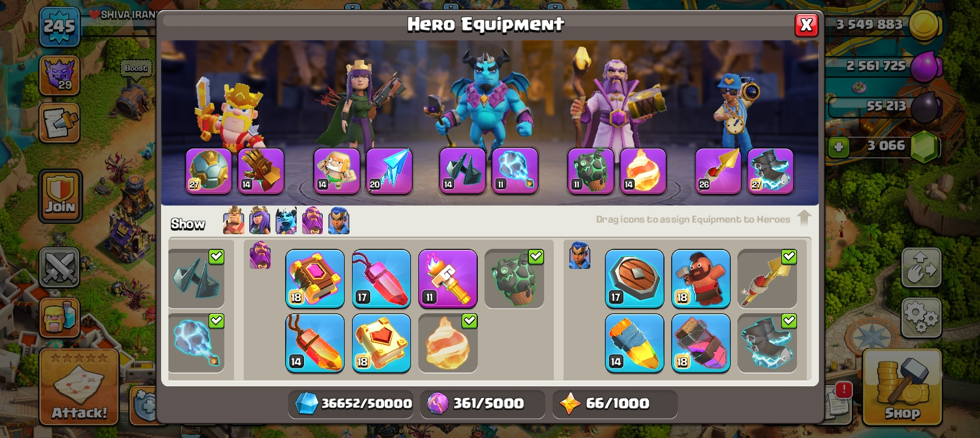This screenshot has width=980, height=438.
Task: Select the level 18 Healing Tome equipment
Action: [381, 342]
